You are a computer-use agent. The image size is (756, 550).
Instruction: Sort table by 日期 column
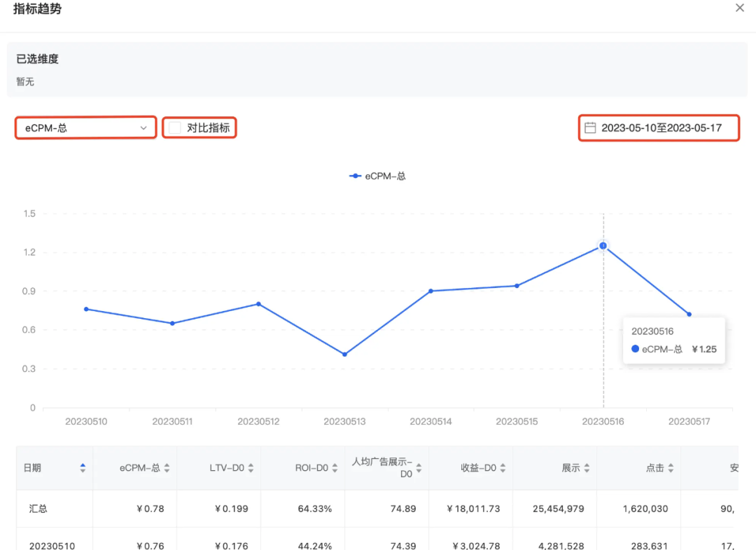tap(83, 467)
